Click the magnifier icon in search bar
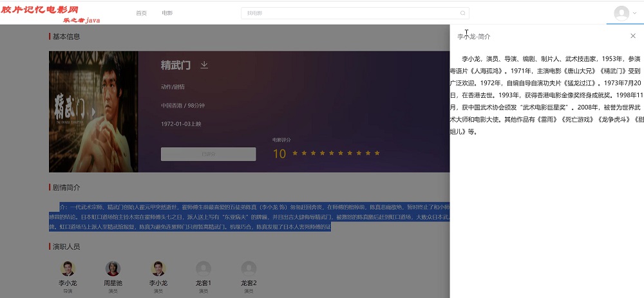This screenshot has height=298, width=644. 462,13
